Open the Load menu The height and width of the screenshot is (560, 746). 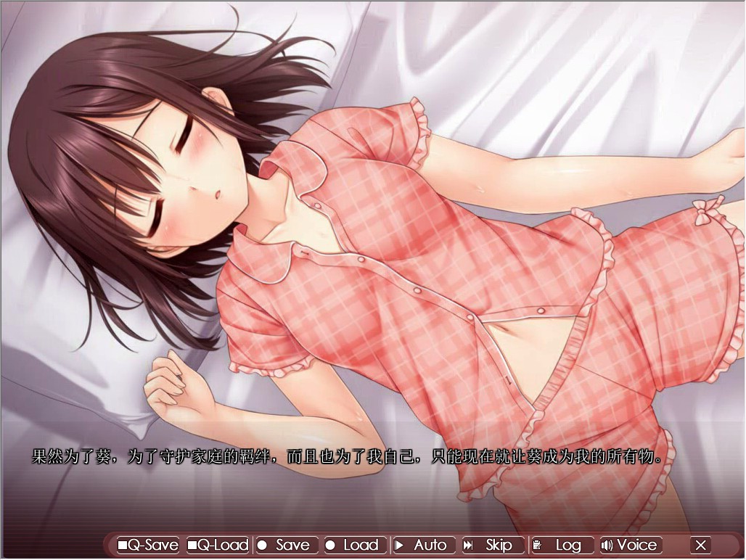(x=354, y=545)
